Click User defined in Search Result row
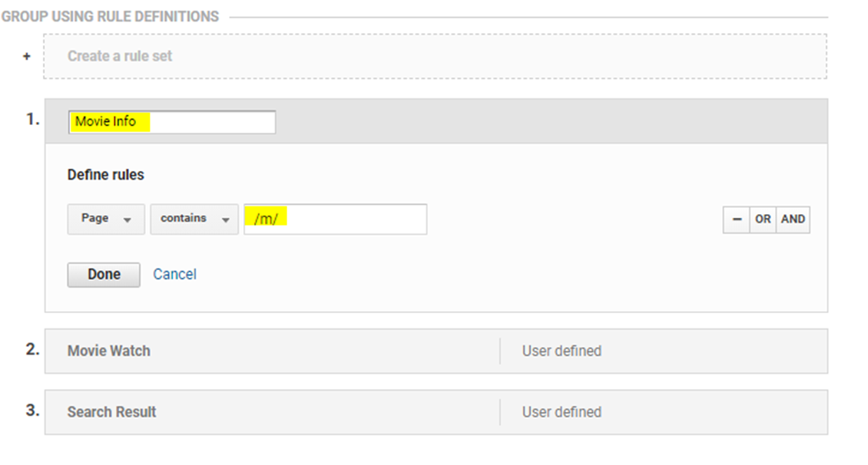Image resolution: width=868 pixels, height=465 pixels. click(x=562, y=412)
